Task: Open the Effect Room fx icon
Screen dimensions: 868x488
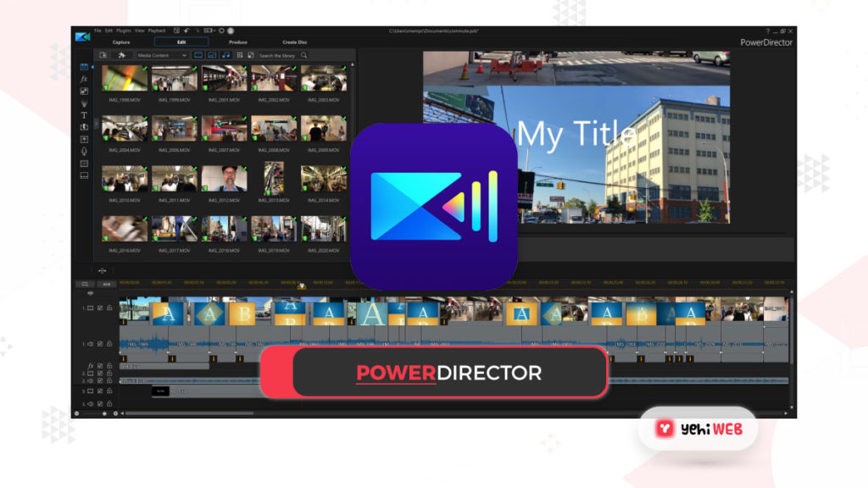Action: [84, 79]
